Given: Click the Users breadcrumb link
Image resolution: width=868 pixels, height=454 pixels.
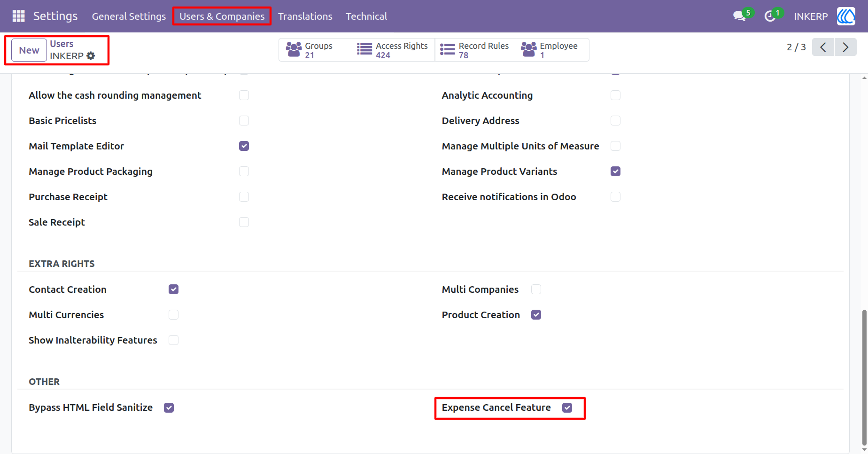Looking at the screenshot, I should pyautogui.click(x=62, y=44).
